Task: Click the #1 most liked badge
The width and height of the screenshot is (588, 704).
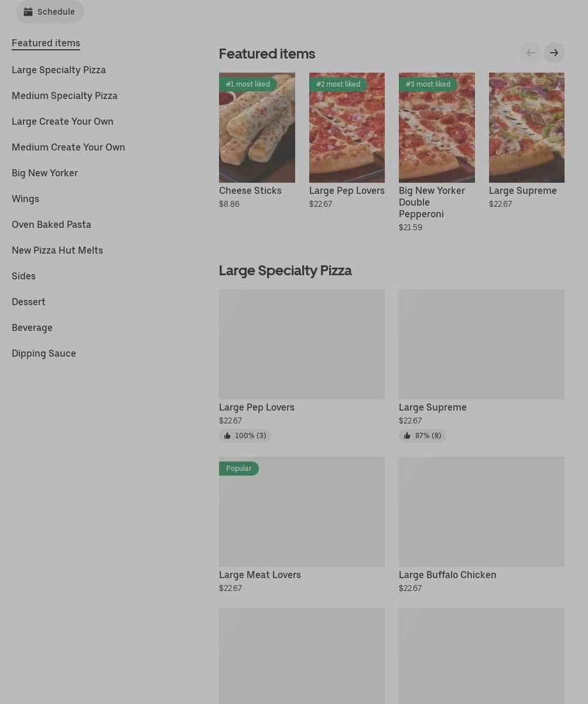Action: (x=248, y=84)
